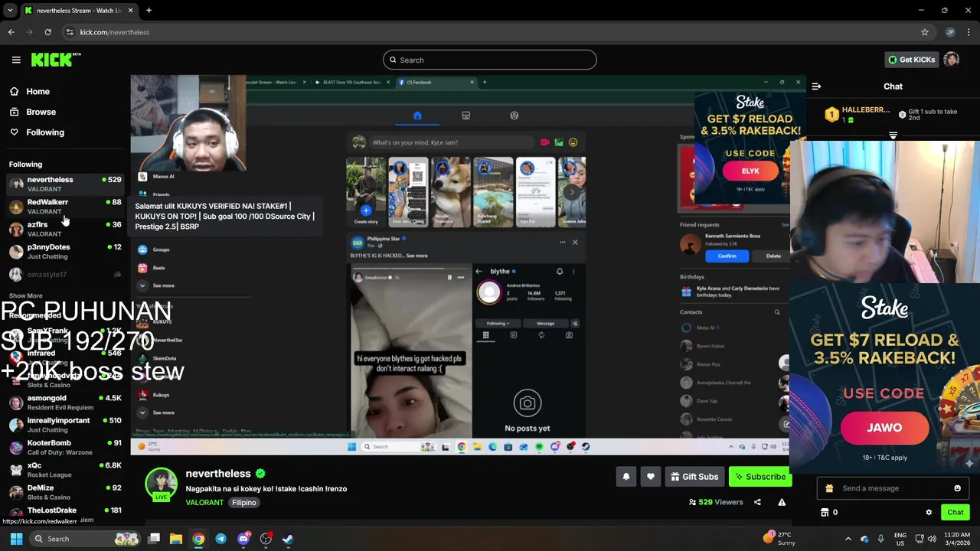
Task: Click the browser address bar URL
Action: tap(115, 32)
